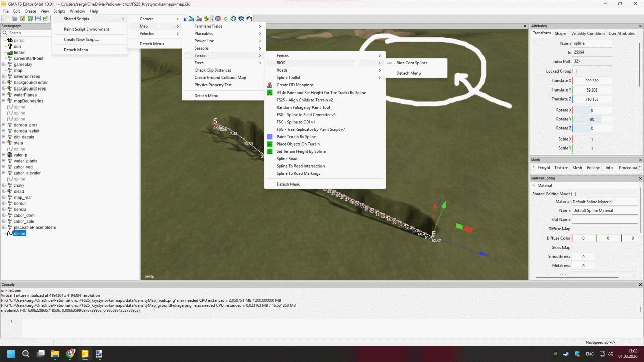
Task: Switch to the Shape tab in Attributes
Action: click(x=560, y=33)
